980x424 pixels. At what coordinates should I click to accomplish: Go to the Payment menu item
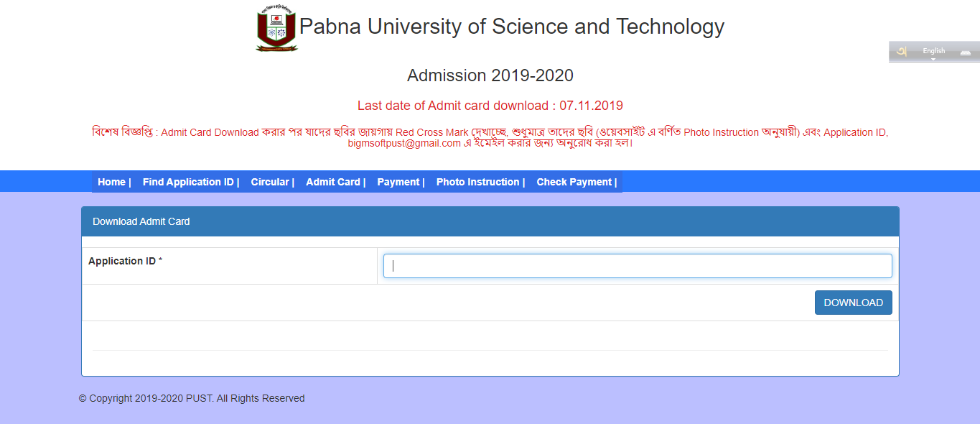398,182
